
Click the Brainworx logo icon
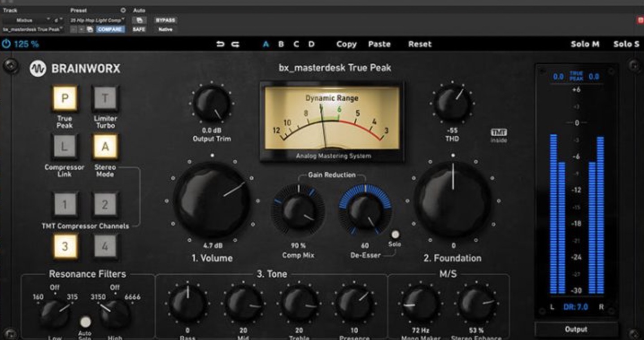tap(38, 69)
